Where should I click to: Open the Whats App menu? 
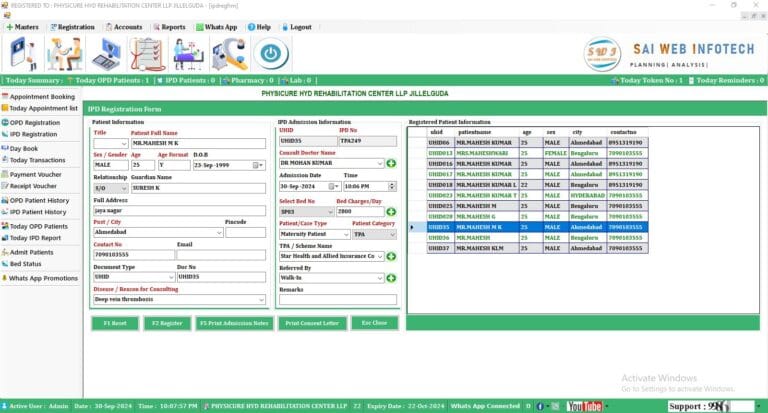coord(216,27)
